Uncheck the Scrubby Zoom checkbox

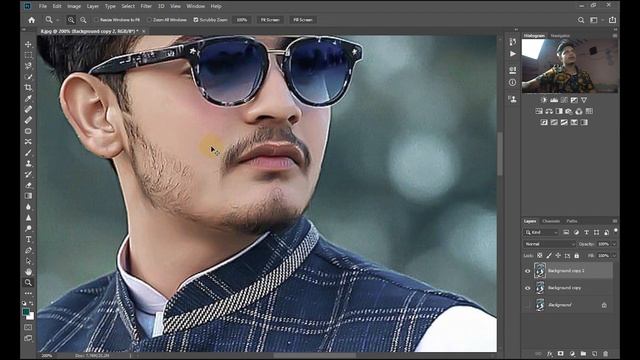(x=196, y=20)
